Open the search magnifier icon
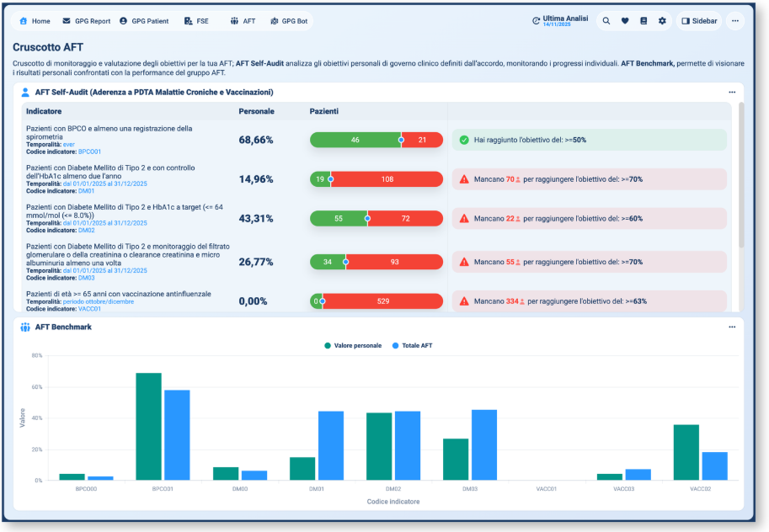769x532 pixels. click(606, 21)
